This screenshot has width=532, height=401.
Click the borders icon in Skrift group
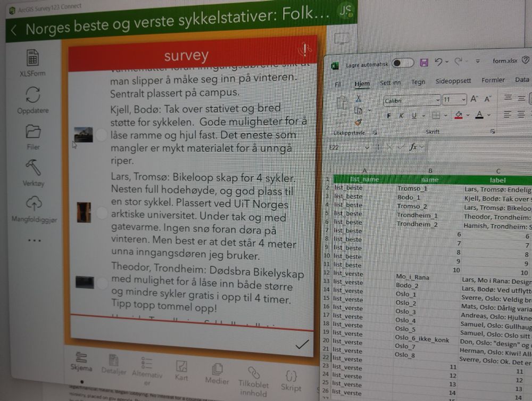[x=436, y=116]
